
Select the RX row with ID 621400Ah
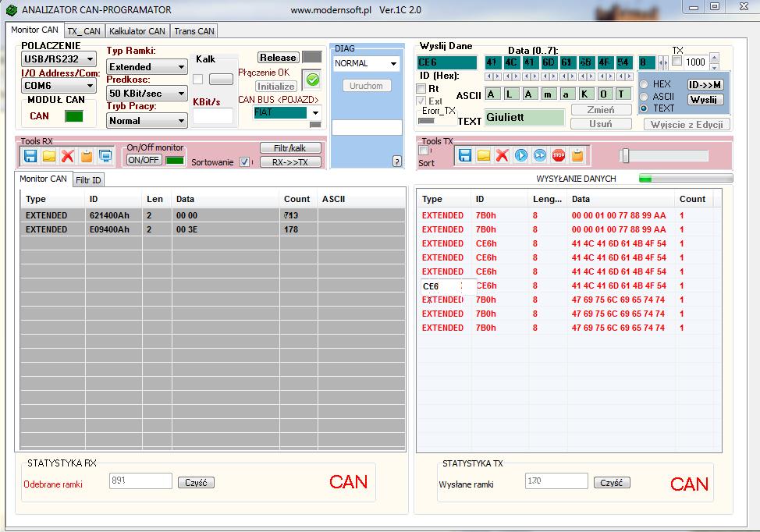(x=213, y=215)
